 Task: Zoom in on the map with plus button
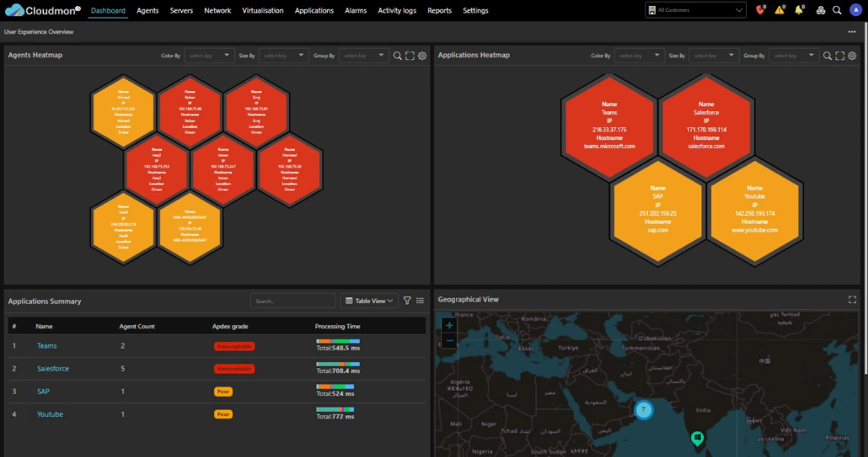tap(449, 325)
